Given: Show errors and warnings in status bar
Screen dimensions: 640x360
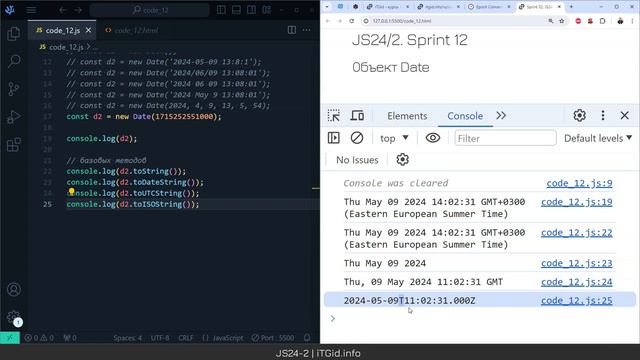Looking at the screenshot, I should tap(39, 338).
